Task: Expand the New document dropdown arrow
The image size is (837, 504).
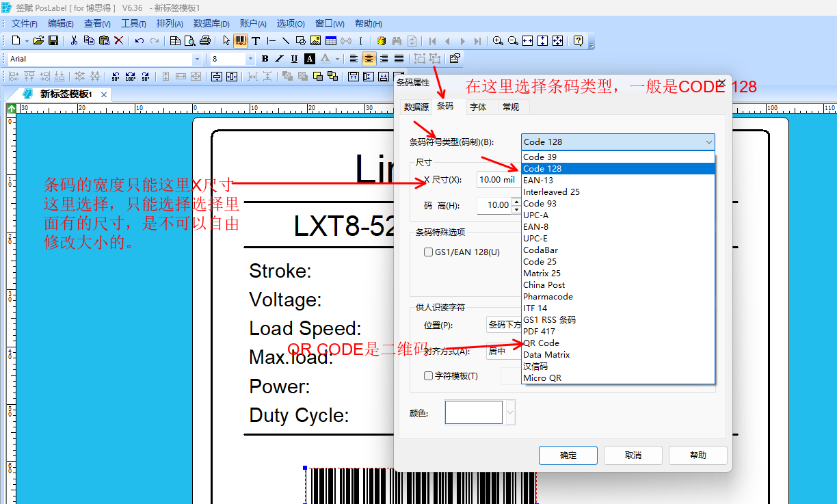Action: pyautogui.click(x=27, y=41)
